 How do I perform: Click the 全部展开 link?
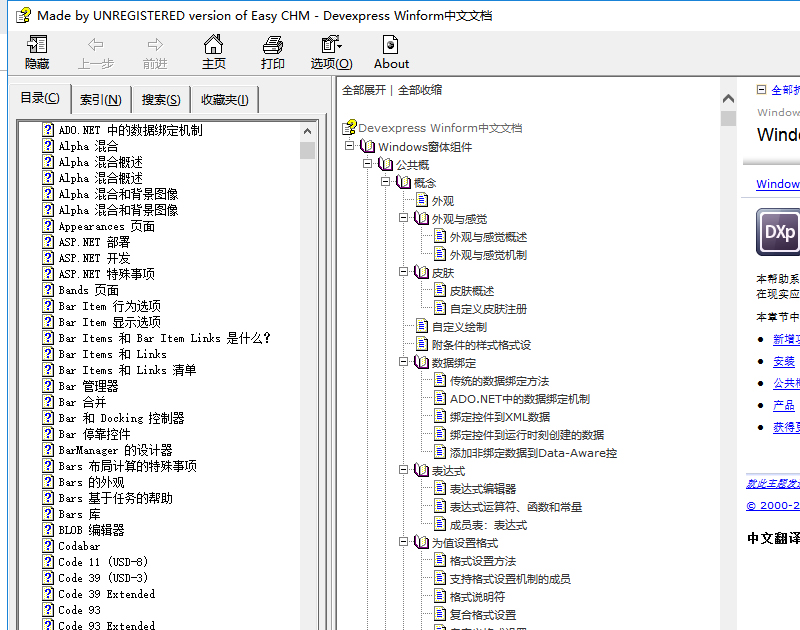[x=364, y=90]
